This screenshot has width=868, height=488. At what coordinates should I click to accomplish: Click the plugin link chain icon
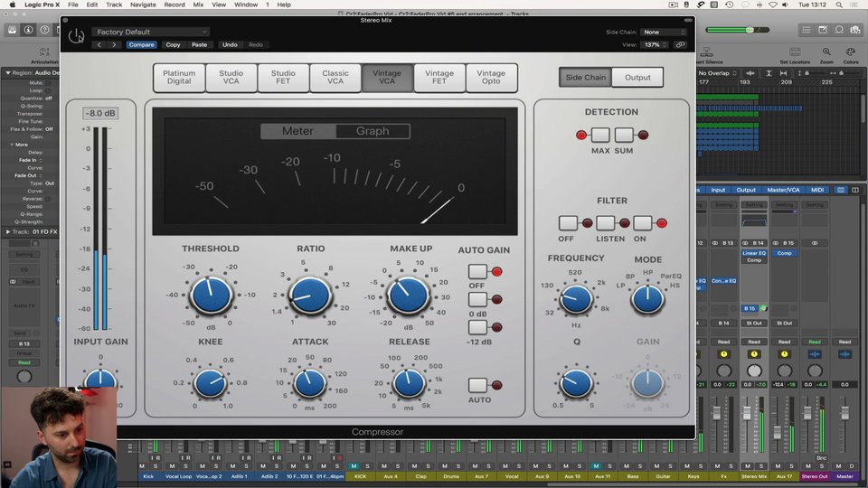pyautogui.click(x=680, y=45)
